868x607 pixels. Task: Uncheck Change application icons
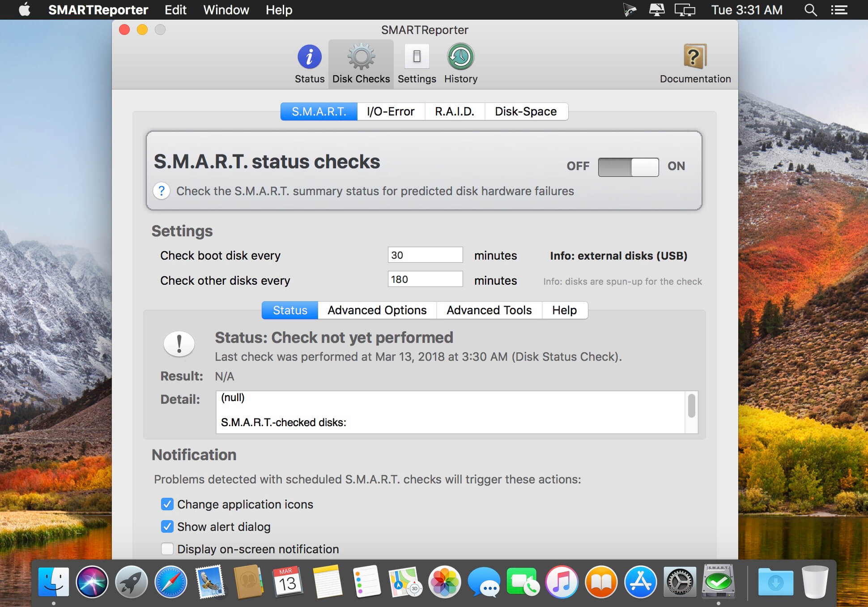coord(167,504)
